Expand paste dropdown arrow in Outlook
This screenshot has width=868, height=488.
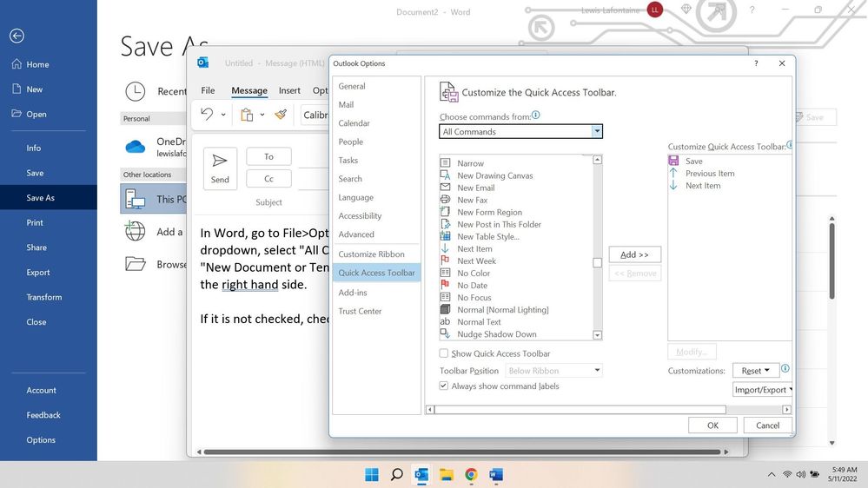tap(262, 115)
